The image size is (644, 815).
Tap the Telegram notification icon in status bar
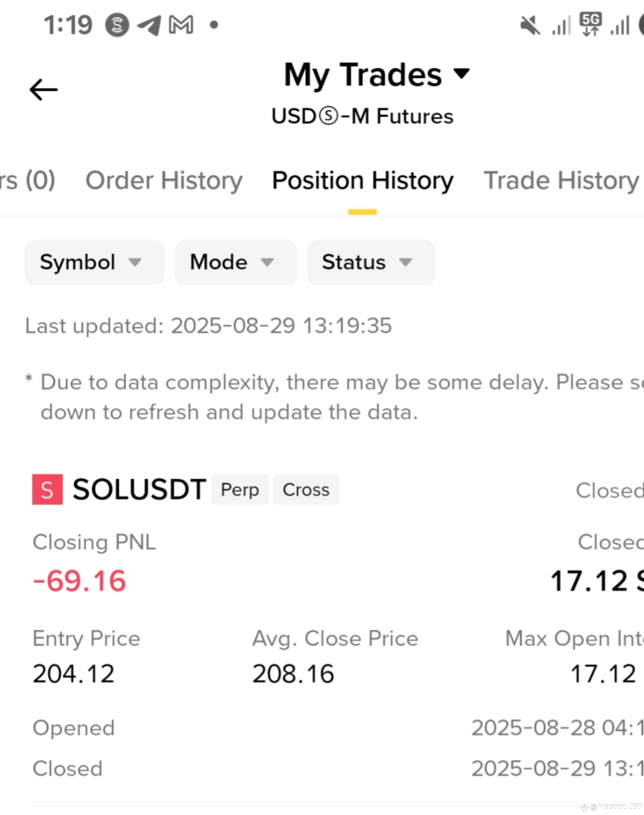149,25
